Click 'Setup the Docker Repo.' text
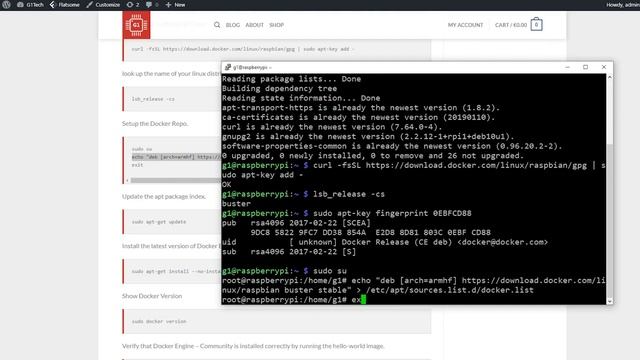The width and height of the screenshot is (640, 360). tap(155, 123)
